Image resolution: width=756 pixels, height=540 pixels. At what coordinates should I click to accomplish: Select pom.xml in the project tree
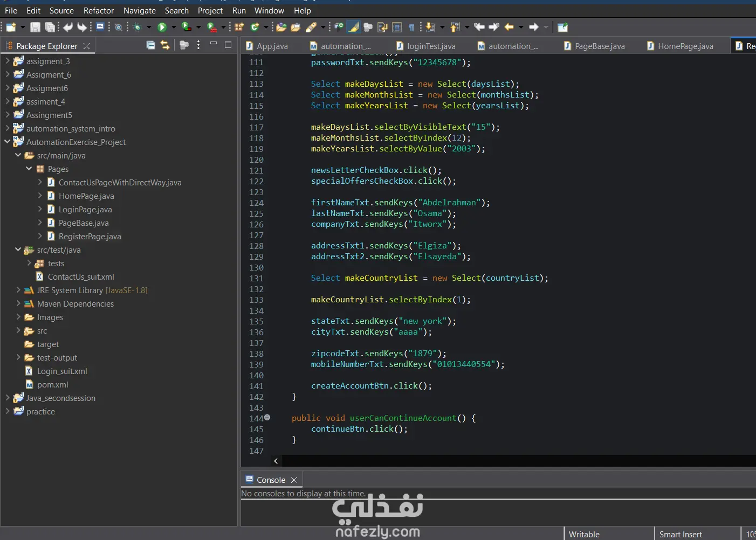[52, 385]
